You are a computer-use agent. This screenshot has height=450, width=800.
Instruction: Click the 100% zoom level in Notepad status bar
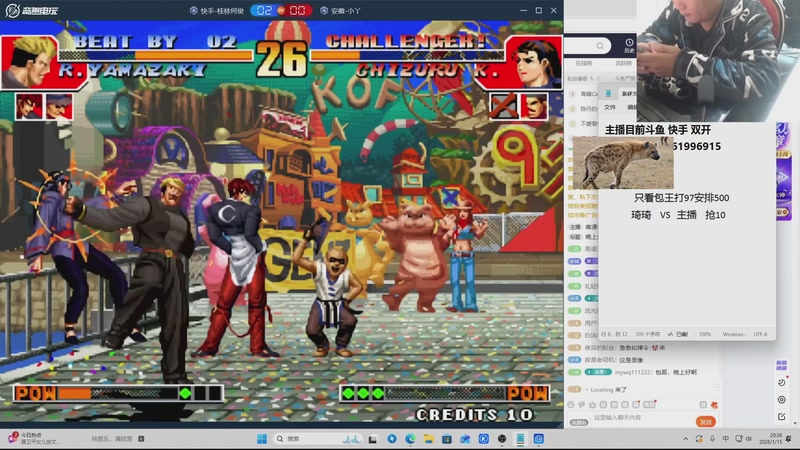coord(705,334)
